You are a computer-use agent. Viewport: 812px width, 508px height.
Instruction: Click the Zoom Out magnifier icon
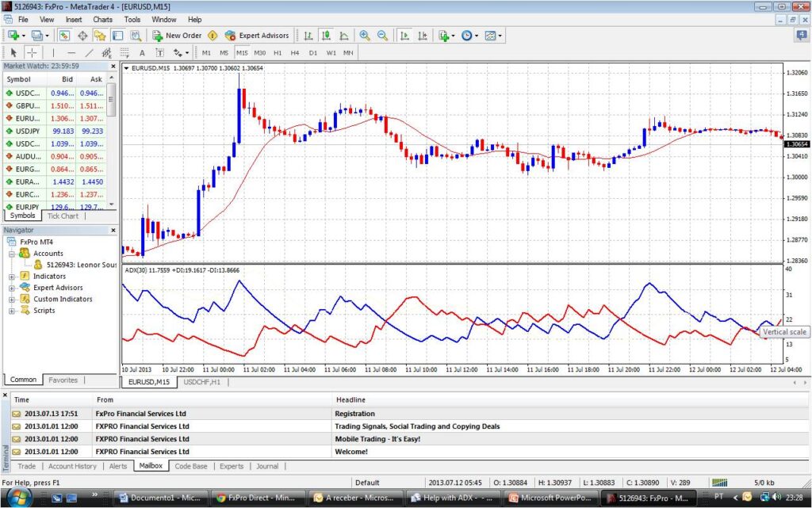tap(382, 36)
